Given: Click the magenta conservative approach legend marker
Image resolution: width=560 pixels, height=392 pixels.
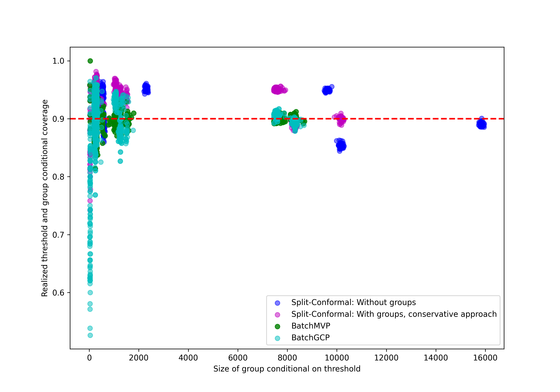Looking at the screenshot, I should point(277,315).
